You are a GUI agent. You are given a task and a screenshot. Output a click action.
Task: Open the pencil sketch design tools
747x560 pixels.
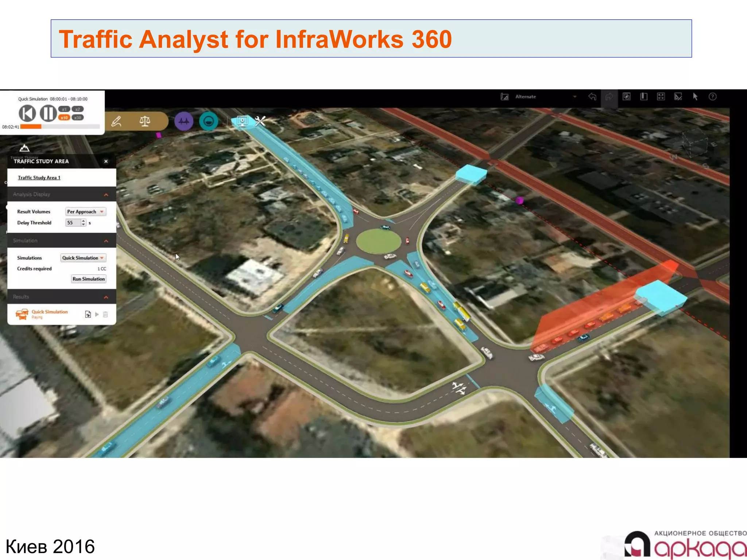[116, 121]
